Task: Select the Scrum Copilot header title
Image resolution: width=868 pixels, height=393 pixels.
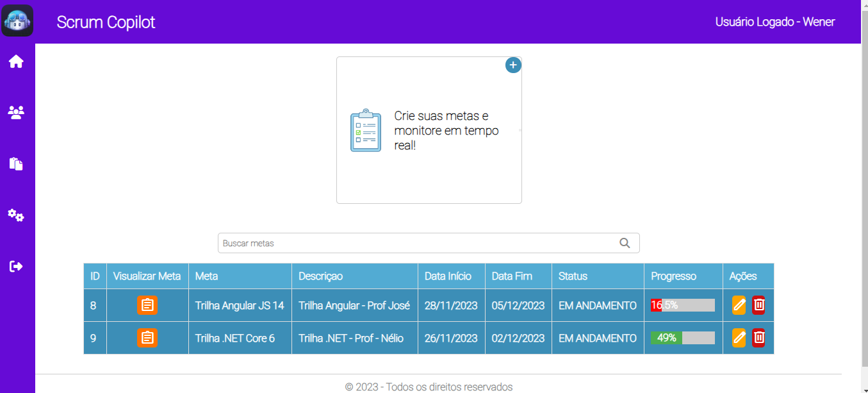Action: pyautogui.click(x=106, y=22)
